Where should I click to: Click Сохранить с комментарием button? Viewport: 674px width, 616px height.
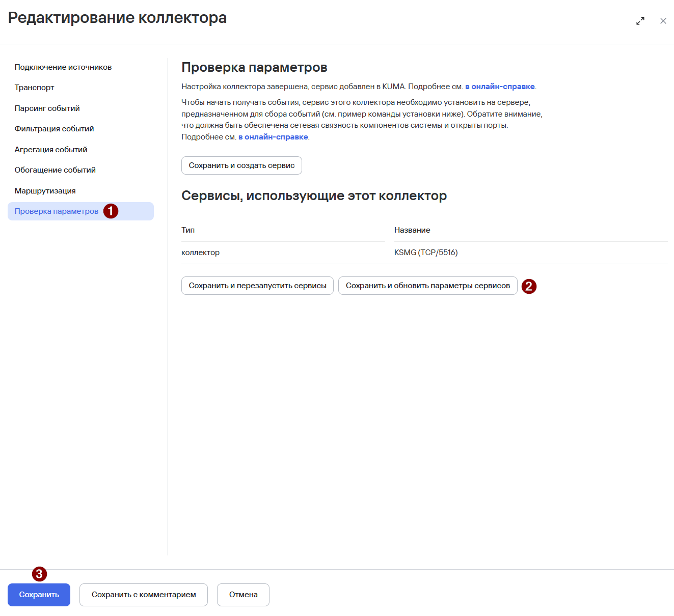pos(144,595)
